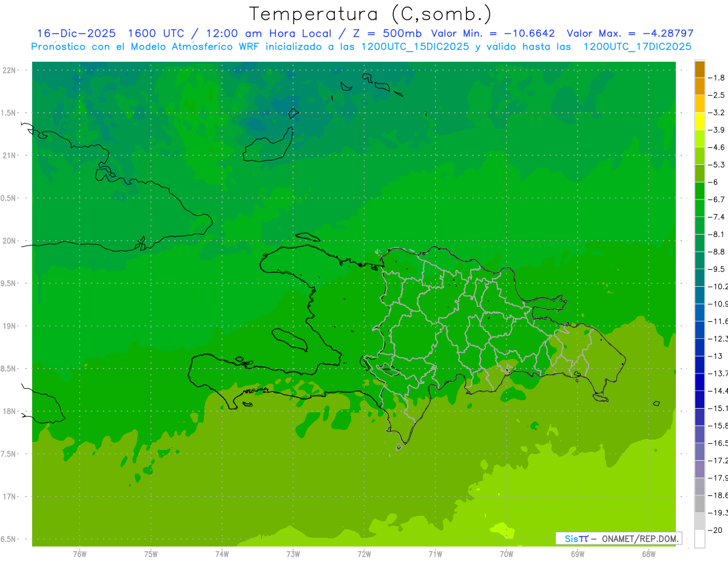Pick the lime swatch between -3.9 and -4.6
728x562 pixels.
click(x=699, y=139)
